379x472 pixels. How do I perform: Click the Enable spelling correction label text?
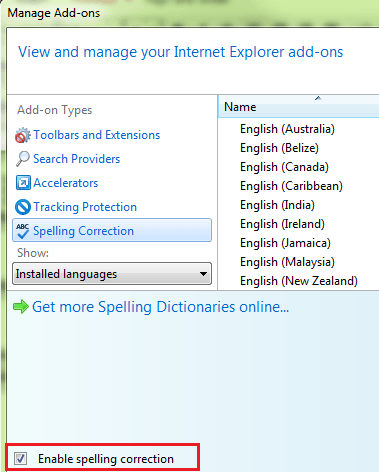[x=106, y=459]
